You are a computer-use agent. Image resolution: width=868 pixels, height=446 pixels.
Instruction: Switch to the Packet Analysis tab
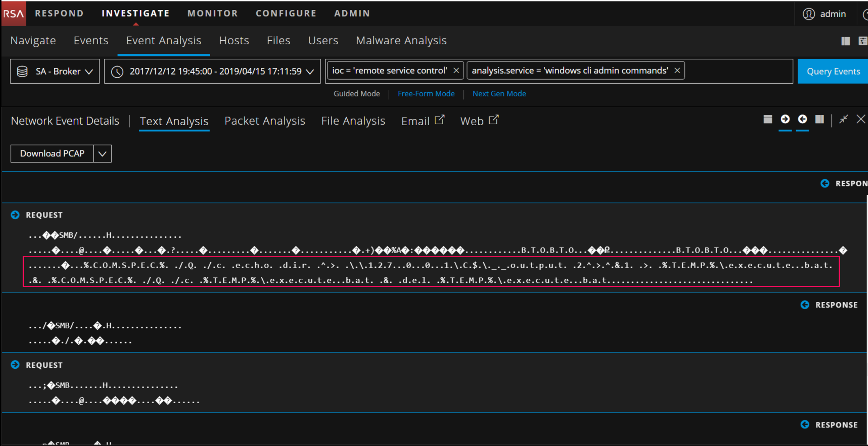tap(264, 121)
